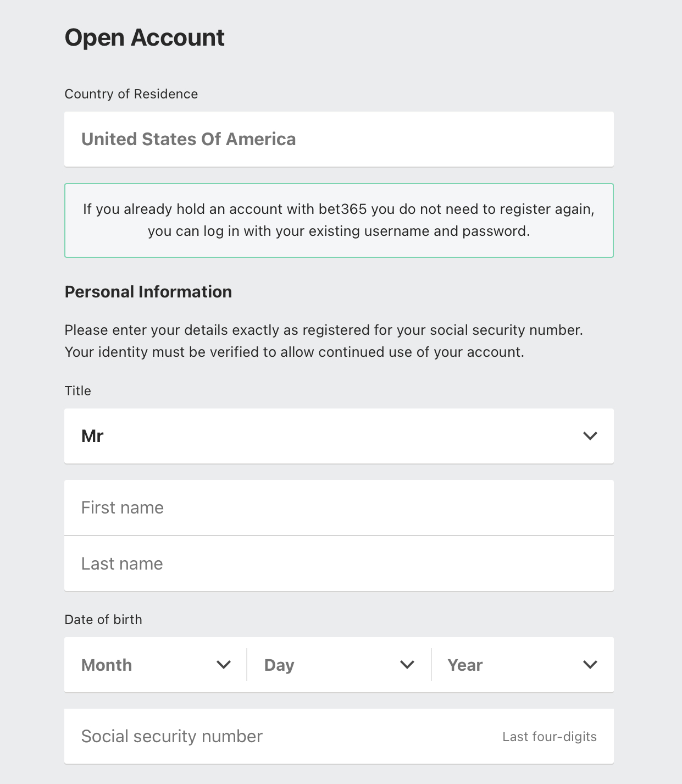682x784 pixels.
Task: Click the chevron arrow beside Day
Action: click(x=407, y=665)
